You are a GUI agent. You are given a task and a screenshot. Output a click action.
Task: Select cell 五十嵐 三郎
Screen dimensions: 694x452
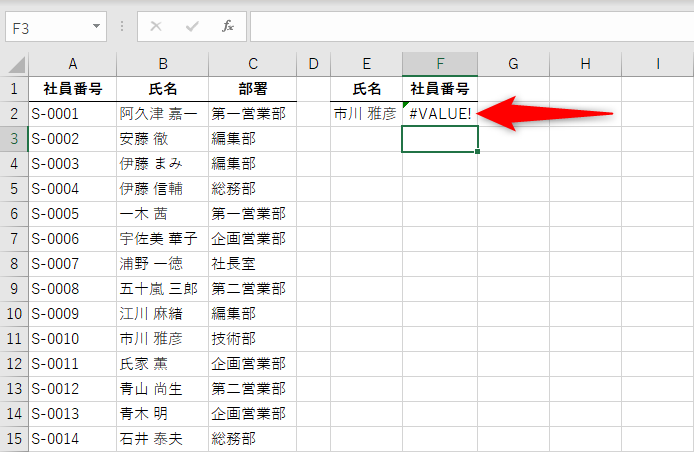coord(162,289)
